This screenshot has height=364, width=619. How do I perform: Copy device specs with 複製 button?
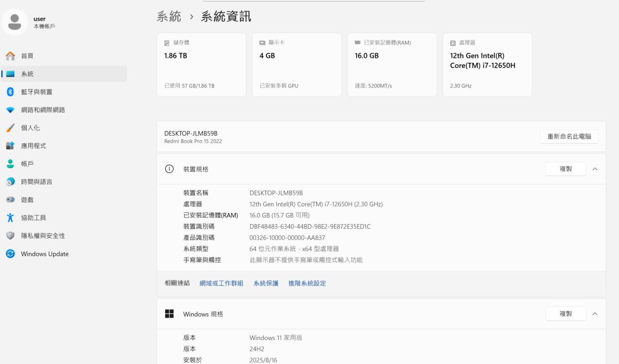[565, 169]
